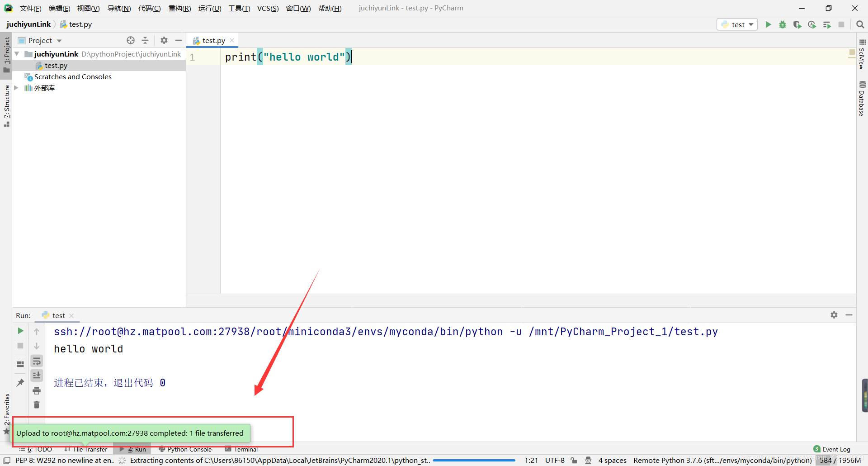Click the concurrency diagram run icon
The width and height of the screenshot is (868, 466).
(x=827, y=24)
